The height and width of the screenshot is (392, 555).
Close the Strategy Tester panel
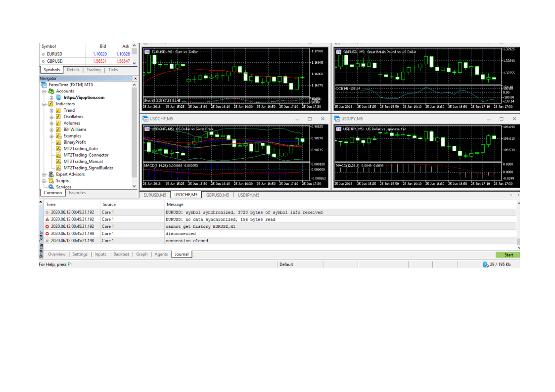pyautogui.click(x=41, y=202)
